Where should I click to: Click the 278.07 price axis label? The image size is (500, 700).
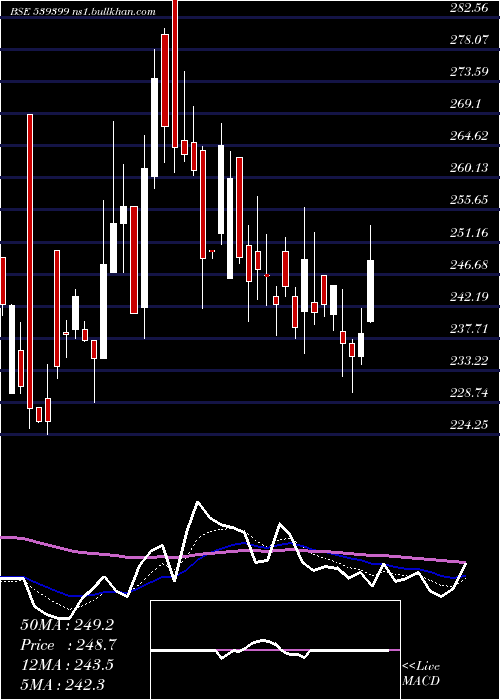pyautogui.click(x=469, y=40)
